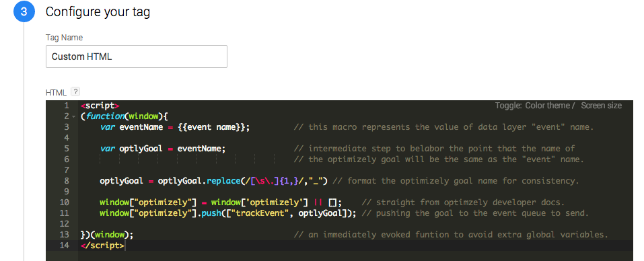The image size is (644, 261).
Task: Click window["optimizely"] assignment on line 10
Action: point(221,202)
